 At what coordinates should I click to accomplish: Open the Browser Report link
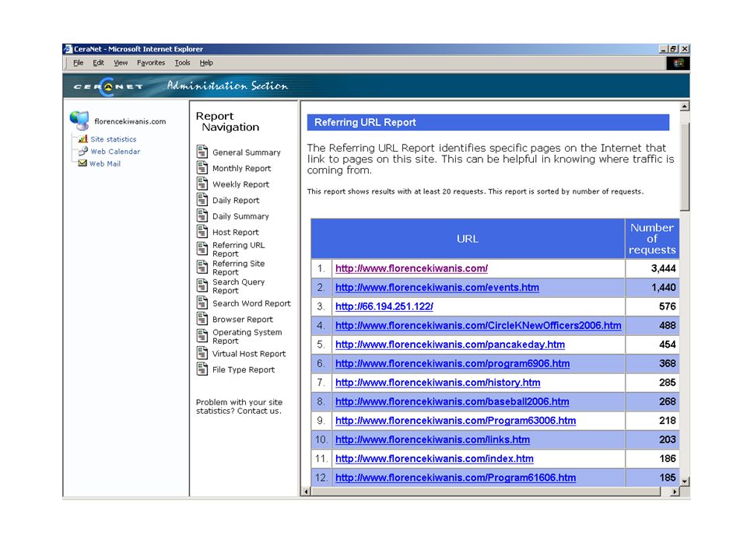[x=243, y=320]
